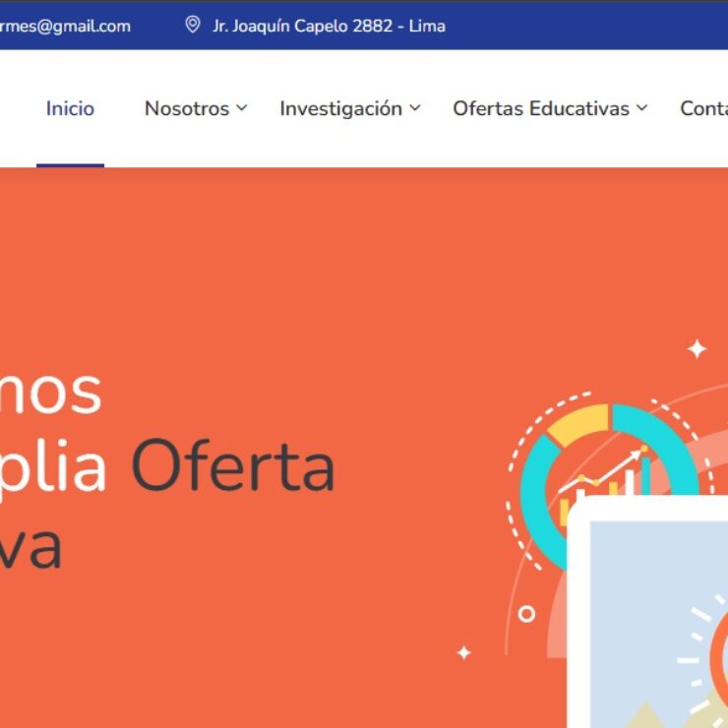Click the white sparkle star near top right
Viewport: 728px width, 728px height.
(x=697, y=349)
